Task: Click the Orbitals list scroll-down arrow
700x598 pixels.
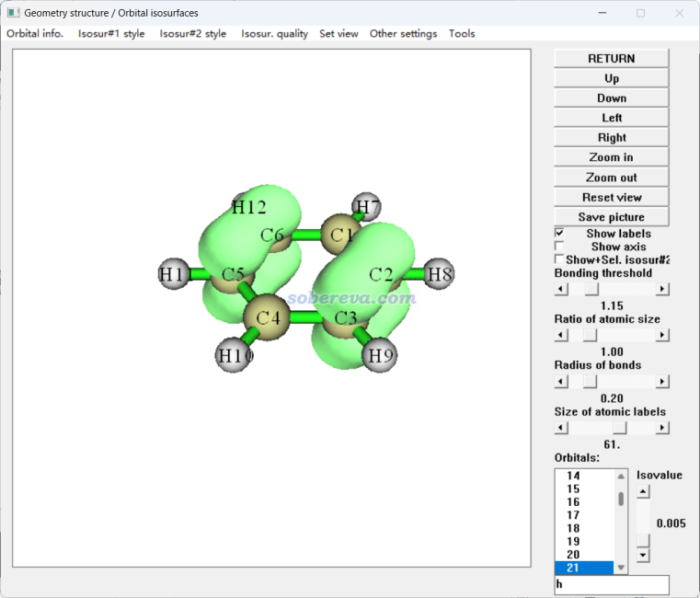Action: coord(621,568)
